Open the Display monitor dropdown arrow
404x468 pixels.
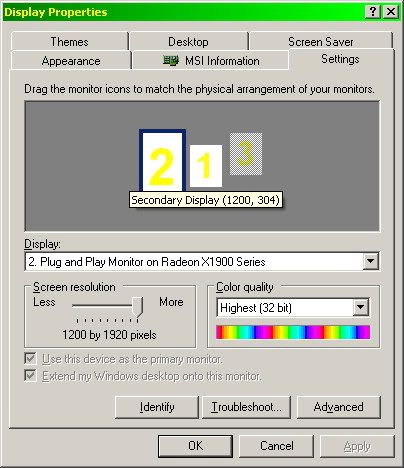(371, 261)
